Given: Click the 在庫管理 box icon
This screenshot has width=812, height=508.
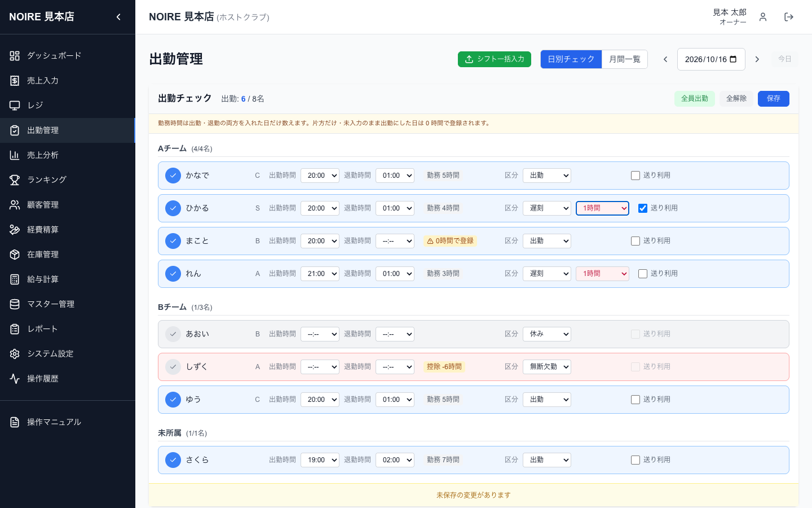Looking at the screenshot, I should pos(15,255).
